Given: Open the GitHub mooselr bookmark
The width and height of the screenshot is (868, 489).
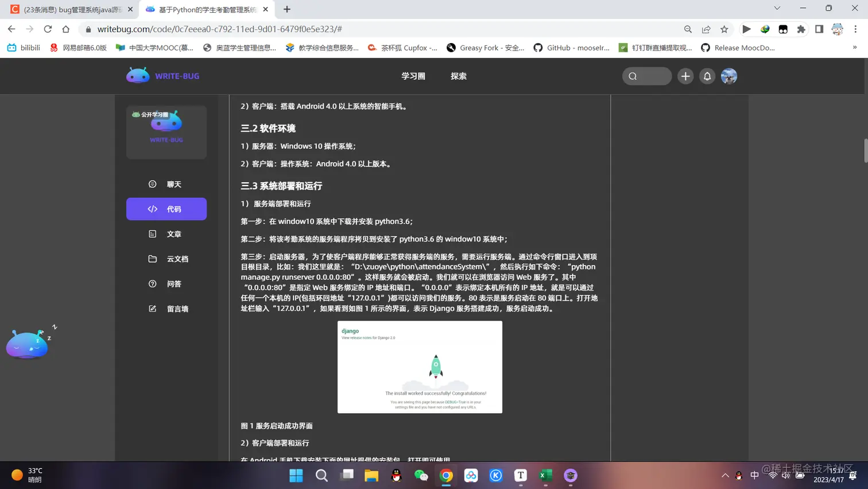Looking at the screenshot, I should click(572, 48).
